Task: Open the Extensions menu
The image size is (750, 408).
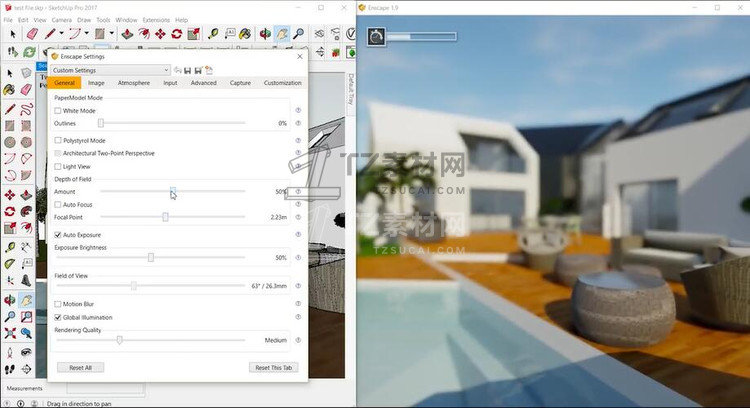Action: (156, 20)
